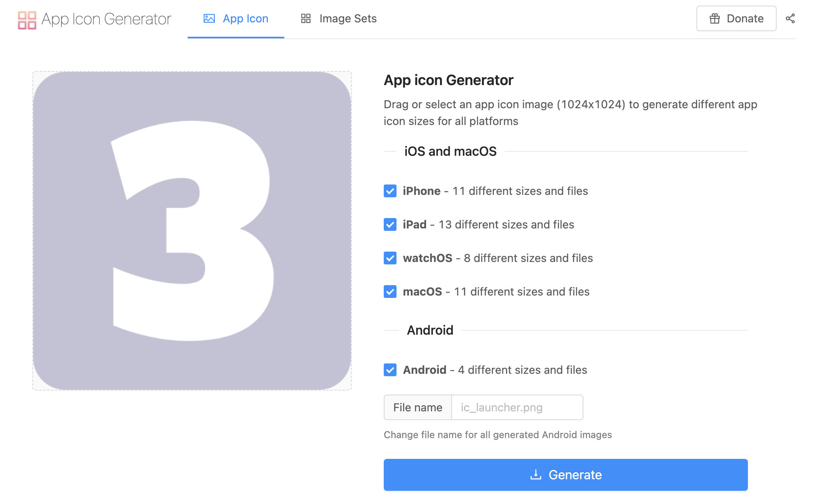813x504 pixels.
Task: Click the gift icon on Donate
Action: click(714, 19)
